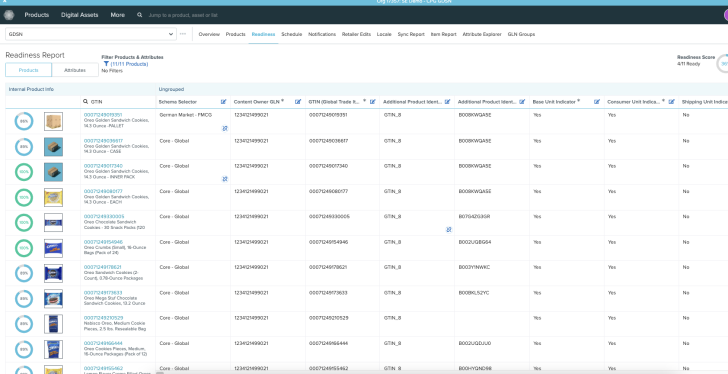Edit the Schema Selector column via pencil icon
This screenshot has height=374, width=728.
(223, 102)
